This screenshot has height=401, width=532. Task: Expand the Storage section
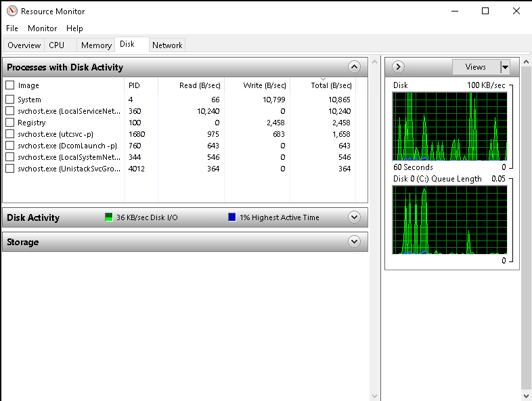(353, 242)
